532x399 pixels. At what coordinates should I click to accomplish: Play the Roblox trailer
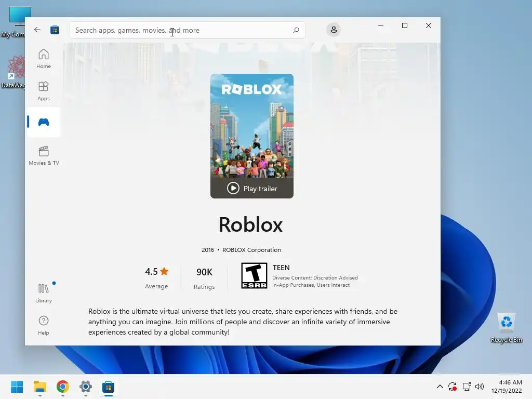tap(252, 188)
